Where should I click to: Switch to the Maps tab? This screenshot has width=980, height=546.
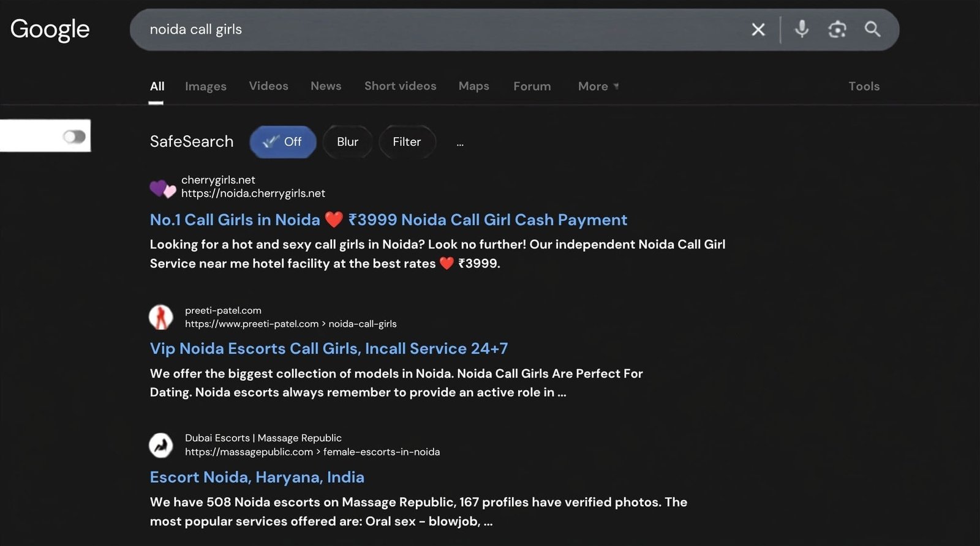coord(473,86)
